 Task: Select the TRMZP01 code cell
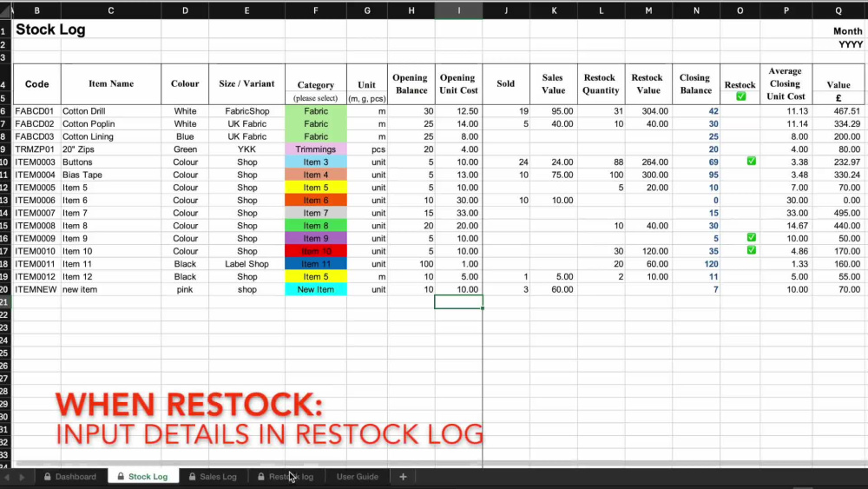click(37, 149)
